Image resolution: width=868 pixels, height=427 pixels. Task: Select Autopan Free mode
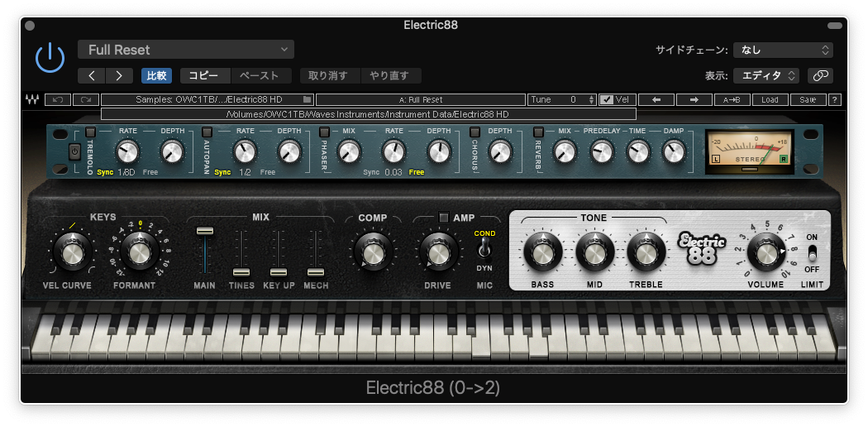[267, 172]
